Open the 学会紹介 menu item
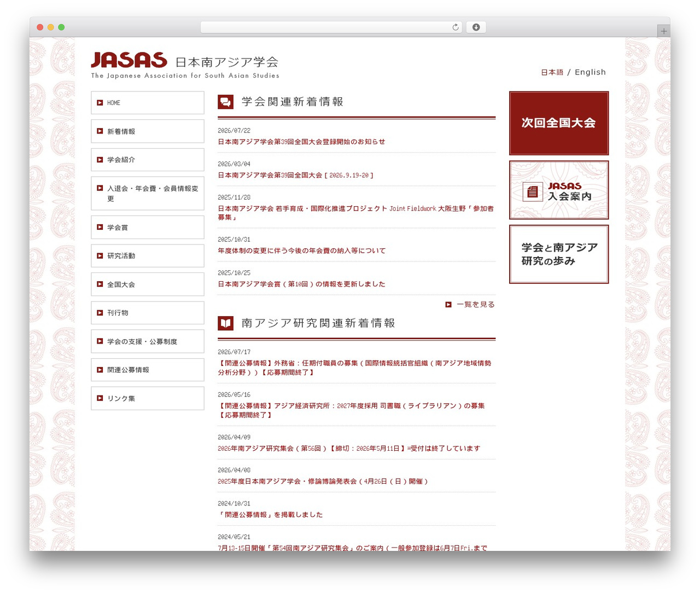Image resolution: width=700 pixels, height=593 pixels. pyautogui.click(x=148, y=160)
